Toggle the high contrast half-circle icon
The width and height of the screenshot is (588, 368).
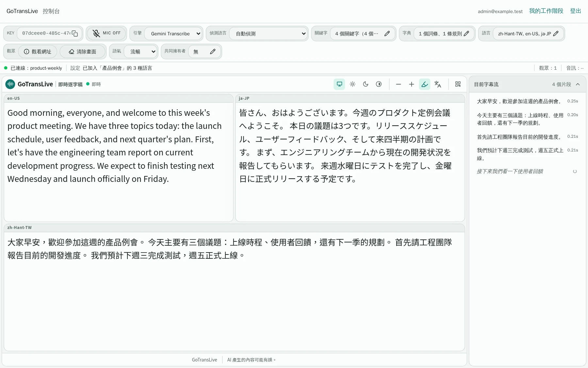[379, 84]
